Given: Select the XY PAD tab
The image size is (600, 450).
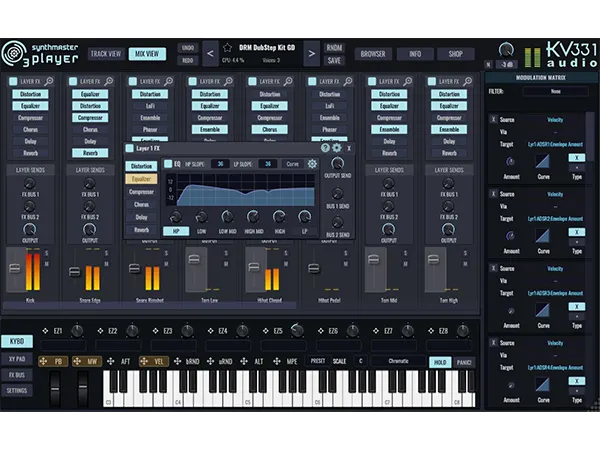Looking at the screenshot, I should click(17, 359).
